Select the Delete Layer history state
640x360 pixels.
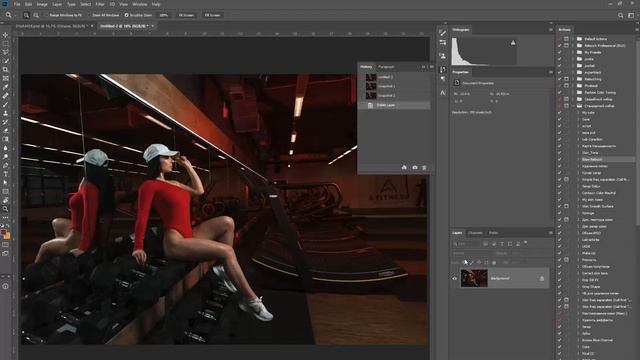point(394,105)
